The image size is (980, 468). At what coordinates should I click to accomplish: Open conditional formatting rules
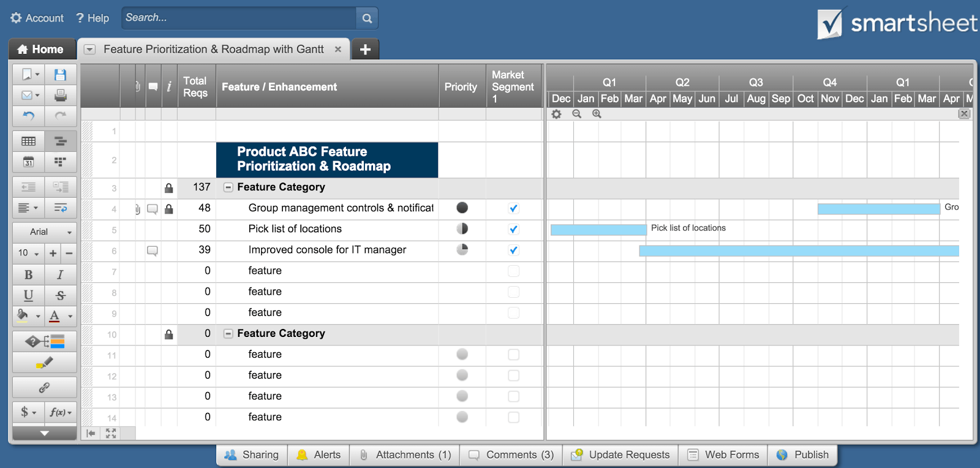pos(45,341)
